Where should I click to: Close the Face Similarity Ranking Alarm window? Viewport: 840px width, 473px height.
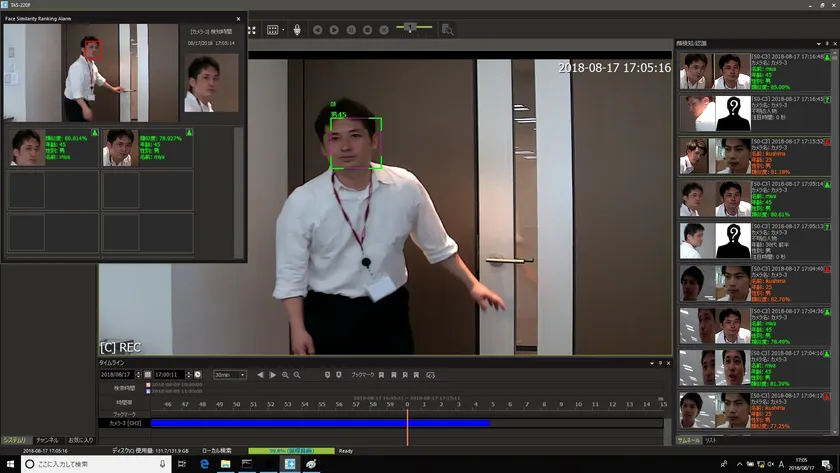coord(238,19)
